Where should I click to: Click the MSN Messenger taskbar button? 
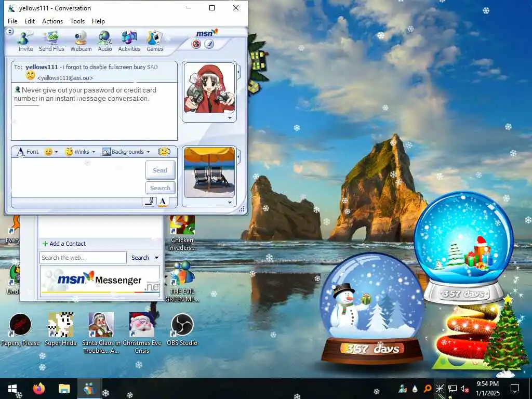tap(89, 389)
